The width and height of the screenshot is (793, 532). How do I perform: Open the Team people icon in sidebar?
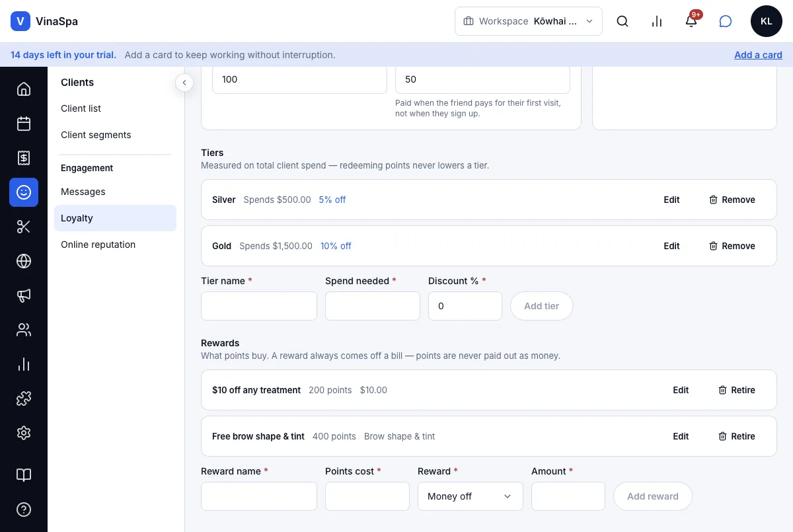[x=24, y=330]
